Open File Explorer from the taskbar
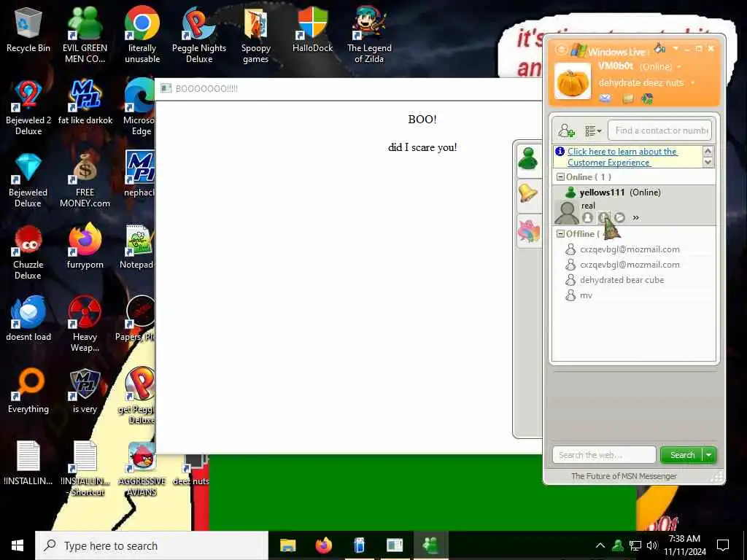The image size is (747, 560). (x=287, y=545)
